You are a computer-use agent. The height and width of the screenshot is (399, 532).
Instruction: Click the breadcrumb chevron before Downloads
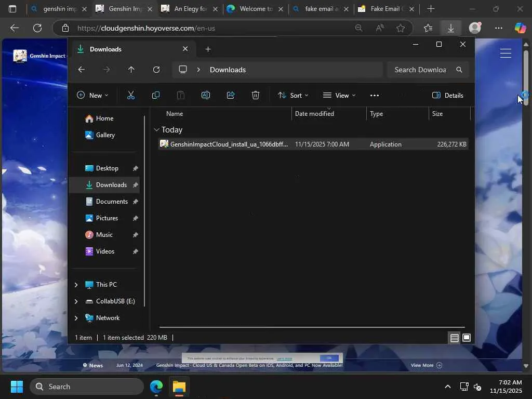coord(198,70)
